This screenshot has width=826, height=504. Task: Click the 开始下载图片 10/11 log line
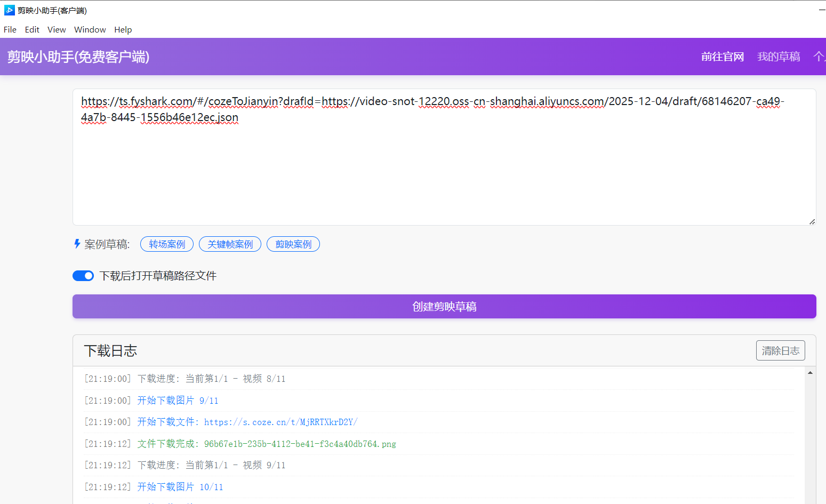(x=154, y=487)
